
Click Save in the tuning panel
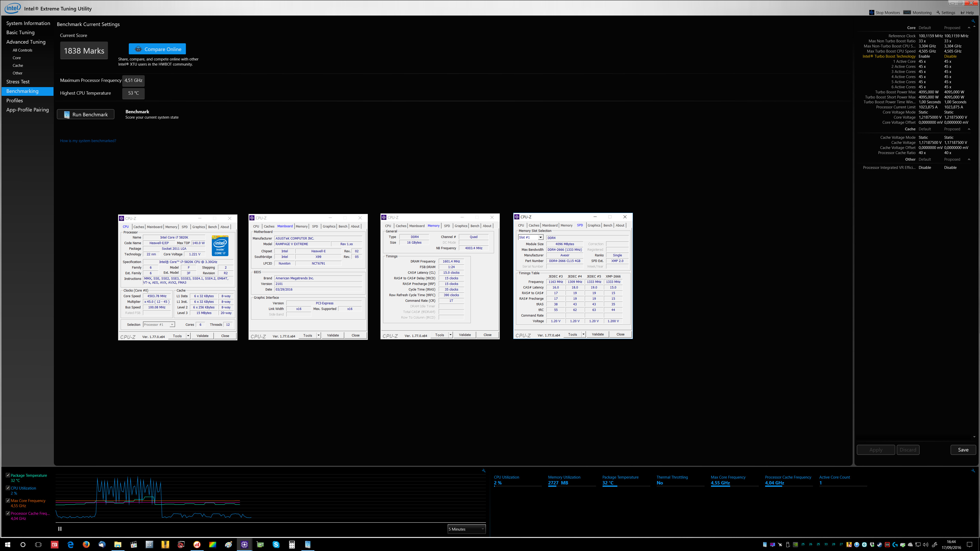(963, 449)
